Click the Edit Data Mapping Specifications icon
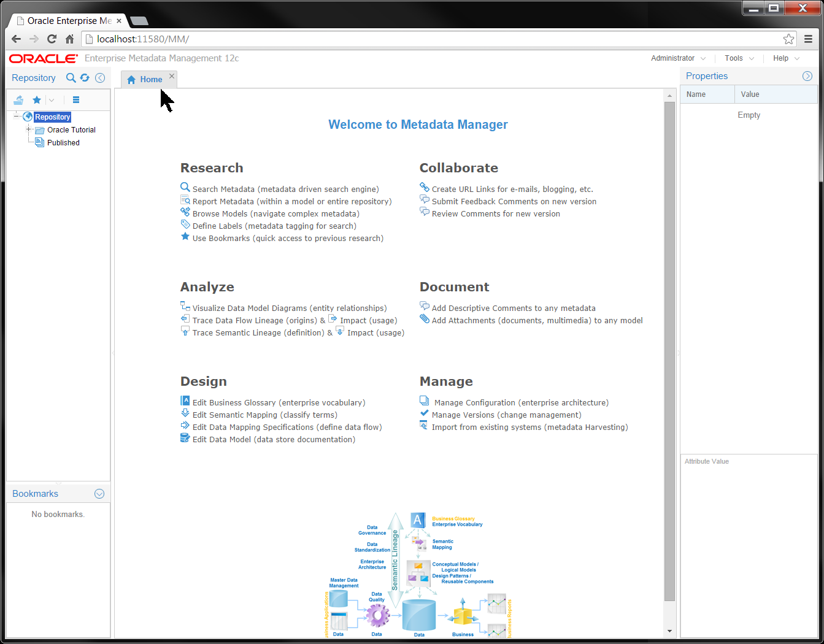Viewport: 824px width, 644px height. [x=185, y=426]
